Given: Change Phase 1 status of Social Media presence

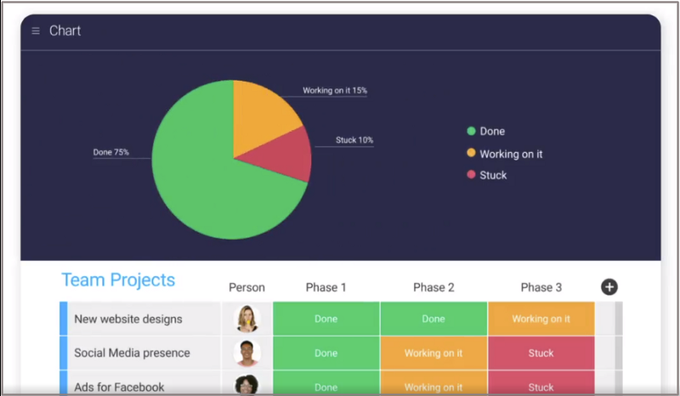Looking at the screenshot, I should 326,353.
